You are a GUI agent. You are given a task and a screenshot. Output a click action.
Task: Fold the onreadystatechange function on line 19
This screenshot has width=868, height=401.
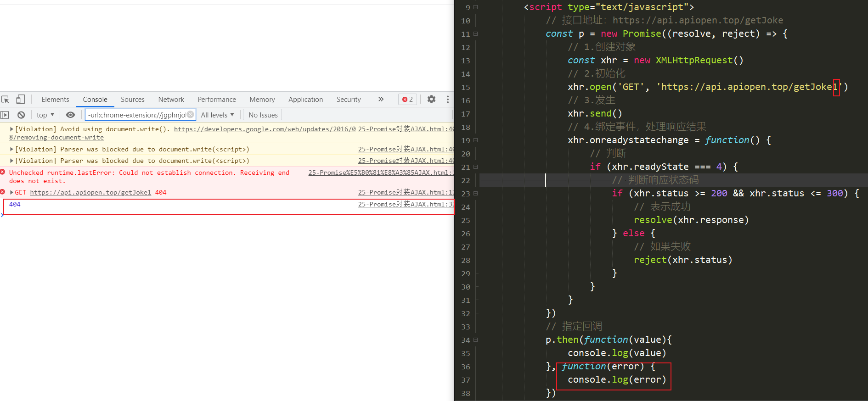476,140
